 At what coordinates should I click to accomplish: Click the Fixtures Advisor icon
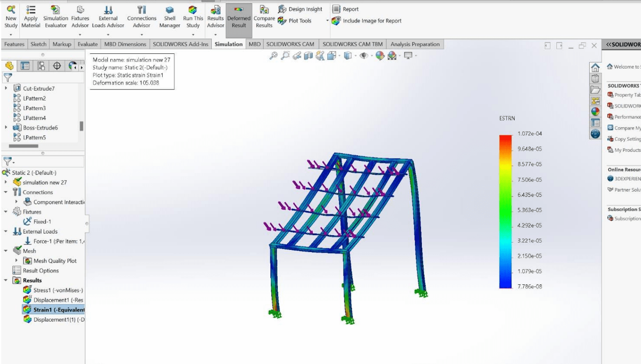click(80, 17)
